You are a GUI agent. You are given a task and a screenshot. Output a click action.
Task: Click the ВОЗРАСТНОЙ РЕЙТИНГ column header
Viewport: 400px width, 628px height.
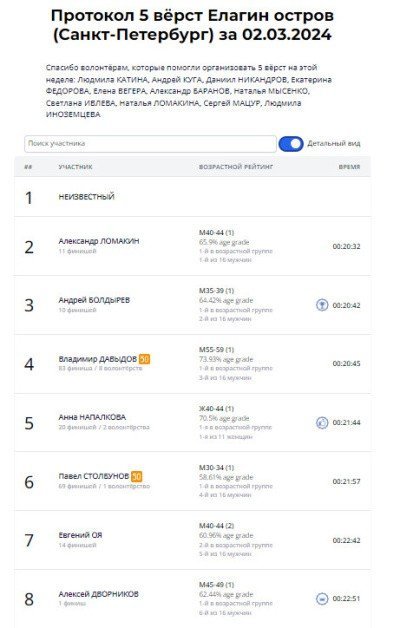point(236,167)
